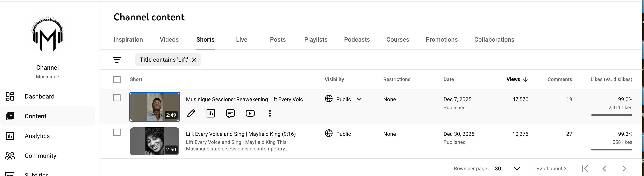Expand visibility dropdown for Musinique Sessions

coord(359,99)
